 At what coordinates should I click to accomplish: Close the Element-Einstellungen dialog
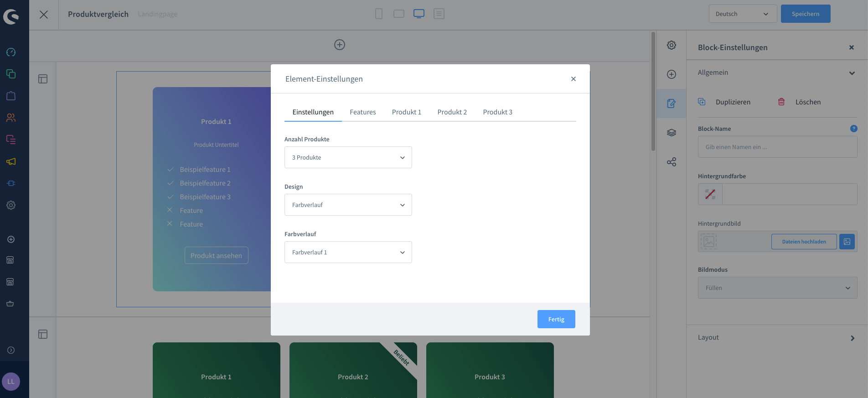pos(573,79)
